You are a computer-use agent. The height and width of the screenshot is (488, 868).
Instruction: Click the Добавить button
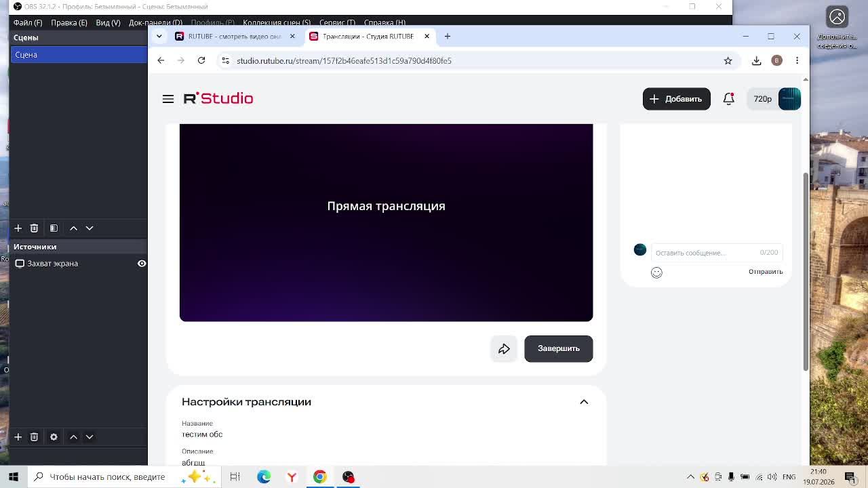pos(676,99)
